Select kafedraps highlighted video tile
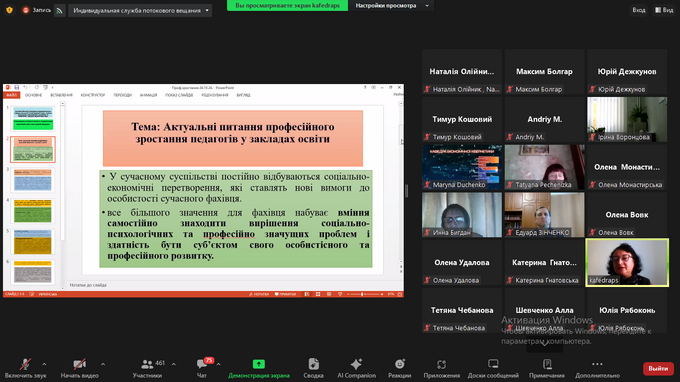The height and width of the screenshot is (382, 680). pos(627,262)
